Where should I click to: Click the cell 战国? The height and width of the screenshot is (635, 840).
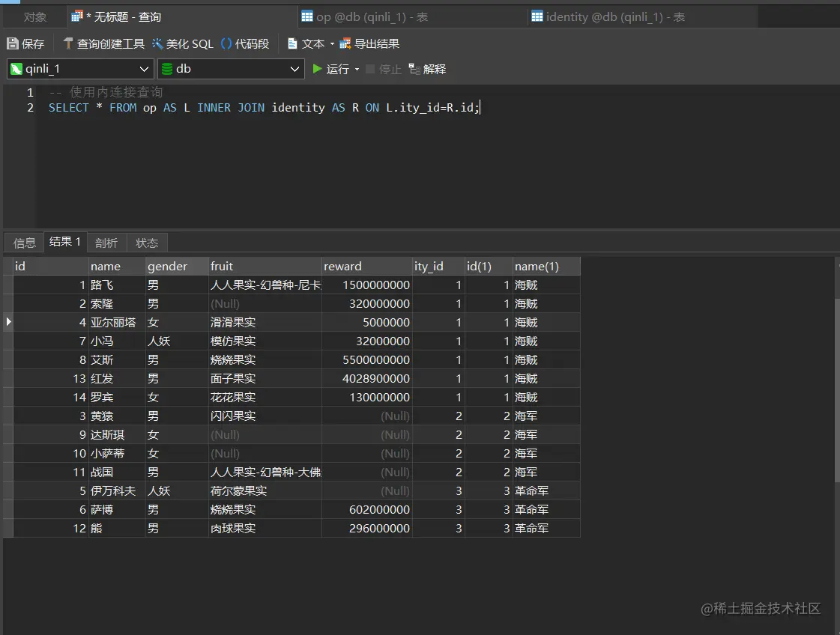coord(118,473)
